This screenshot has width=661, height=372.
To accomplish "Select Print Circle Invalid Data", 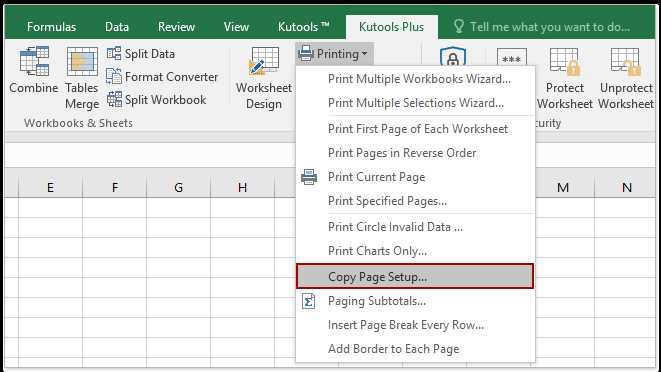I will point(415,227).
